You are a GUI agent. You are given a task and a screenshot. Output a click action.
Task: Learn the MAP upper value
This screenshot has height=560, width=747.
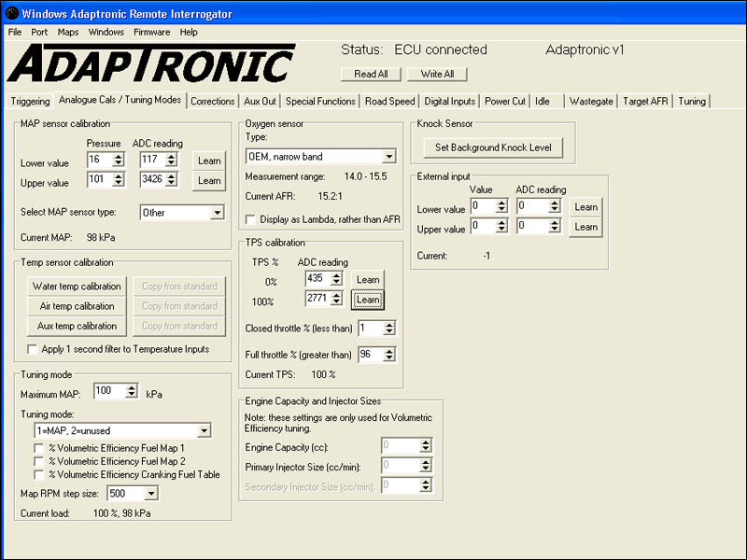click(209, 181)
